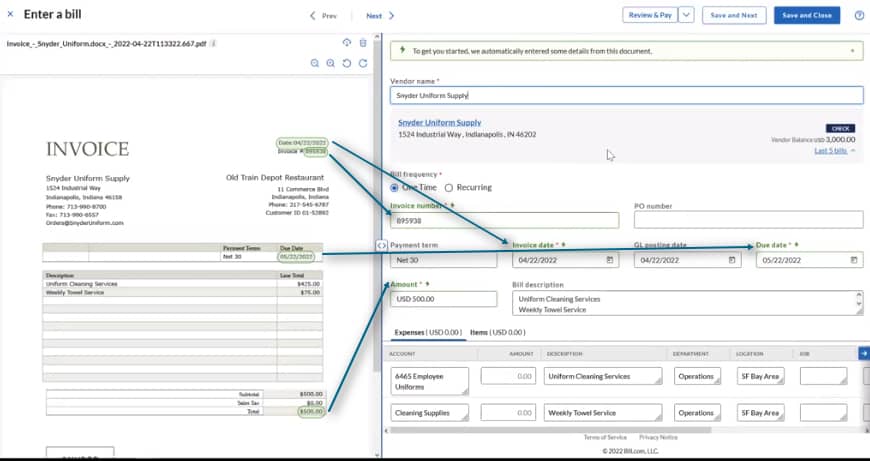870x461 pixels.
Task: Open the Due date calendar picker
Action: coord(854,260)
